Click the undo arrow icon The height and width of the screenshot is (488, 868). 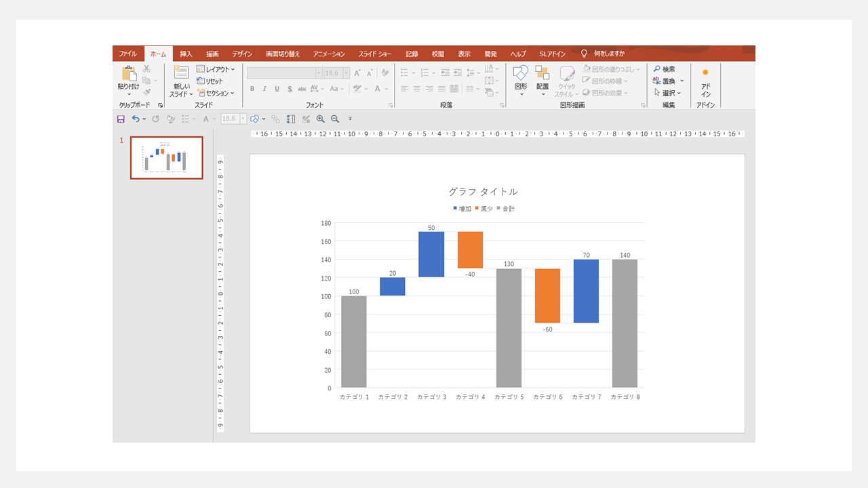tap(136, 119)
